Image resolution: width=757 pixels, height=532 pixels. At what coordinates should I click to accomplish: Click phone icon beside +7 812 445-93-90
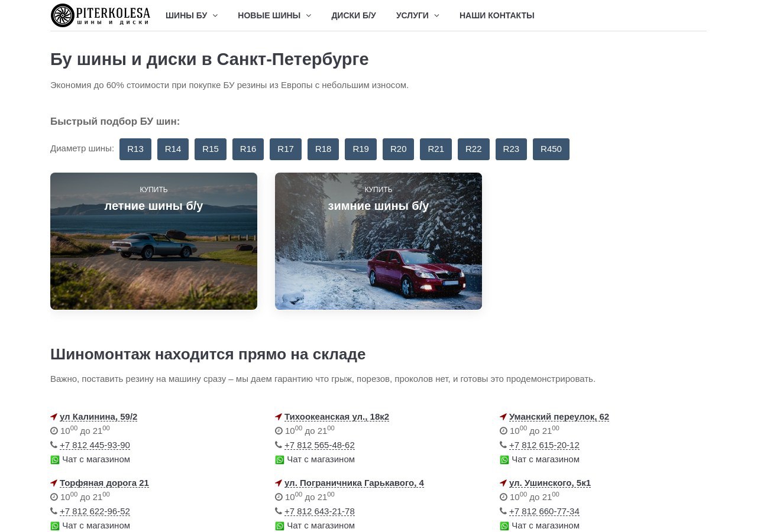(54, 445)
